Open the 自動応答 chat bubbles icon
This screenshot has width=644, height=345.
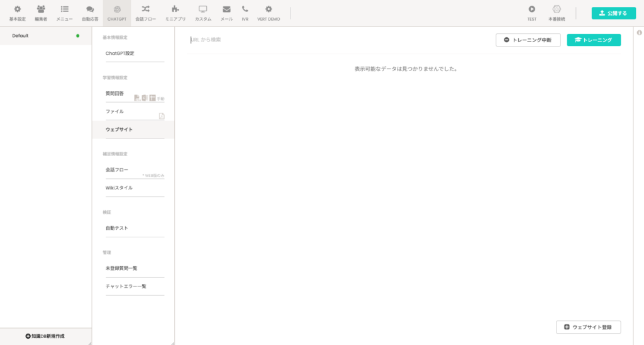pyautogui.click(x=90, y=9)
